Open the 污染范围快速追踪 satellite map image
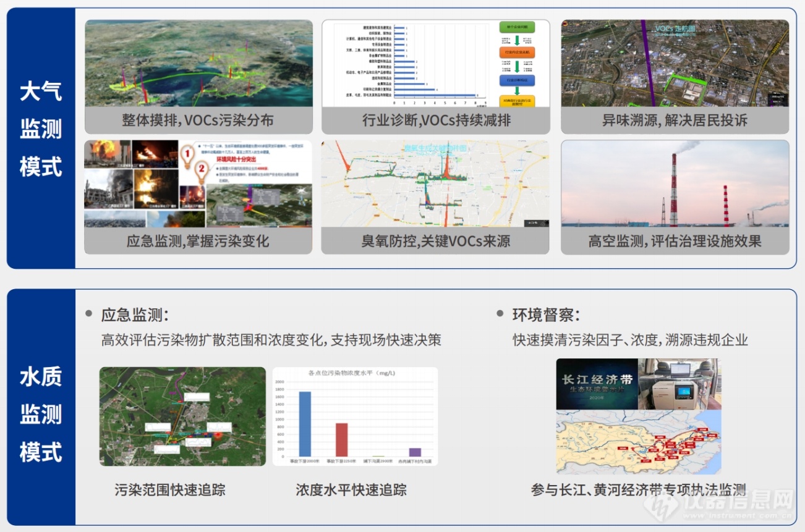This screenshot has height=532, width=805. (x=182, y=416)
